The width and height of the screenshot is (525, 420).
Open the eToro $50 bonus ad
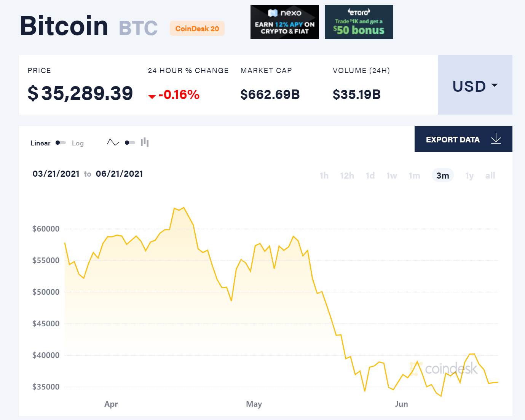pyautogui.click(x=359, y=22)
